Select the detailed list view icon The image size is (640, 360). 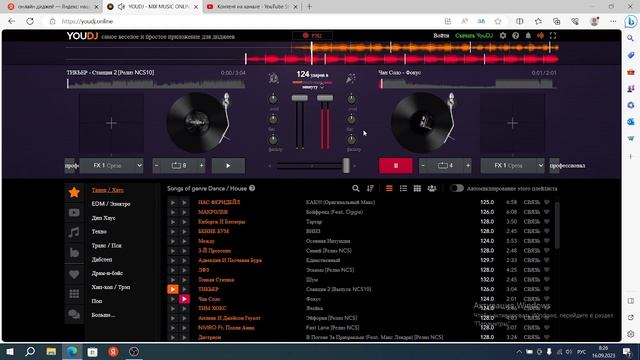click(x=403, y=188)
